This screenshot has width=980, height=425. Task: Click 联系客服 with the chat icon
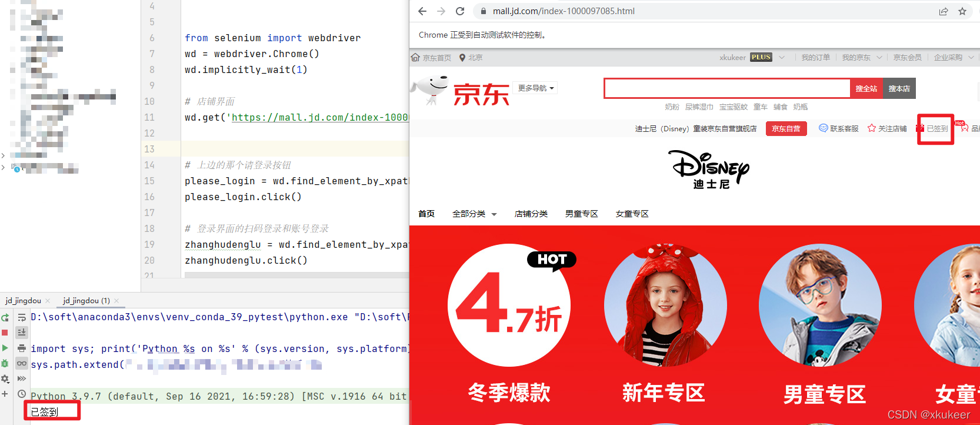(x=839, y=128)
